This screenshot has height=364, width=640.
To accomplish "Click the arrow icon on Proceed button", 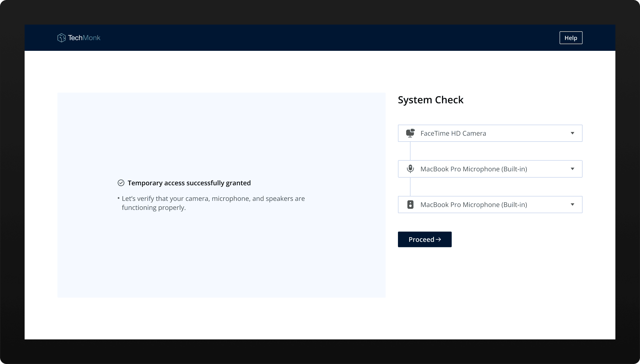I will pos(438,239).
